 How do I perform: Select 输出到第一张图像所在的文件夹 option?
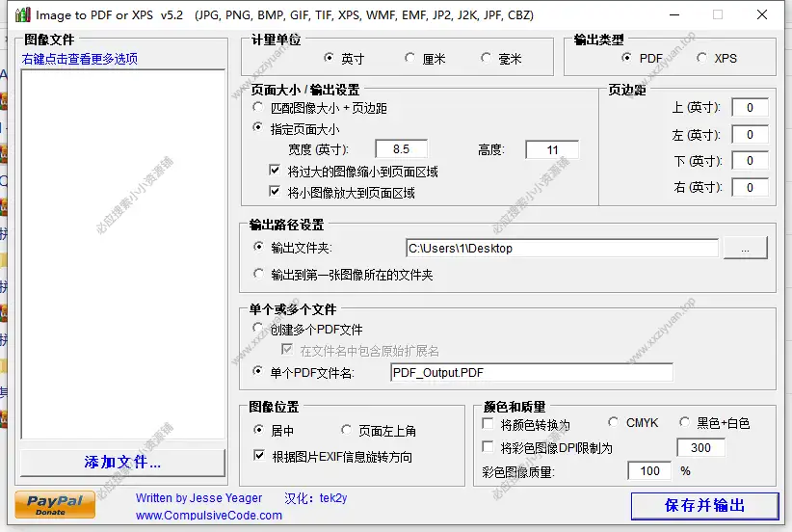tap(258, 275)
